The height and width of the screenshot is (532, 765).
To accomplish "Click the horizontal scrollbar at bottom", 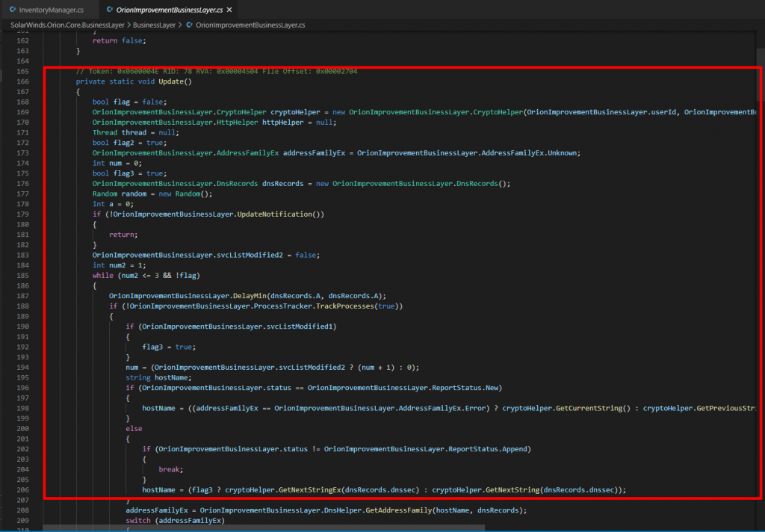I will [x=264, y=528].
